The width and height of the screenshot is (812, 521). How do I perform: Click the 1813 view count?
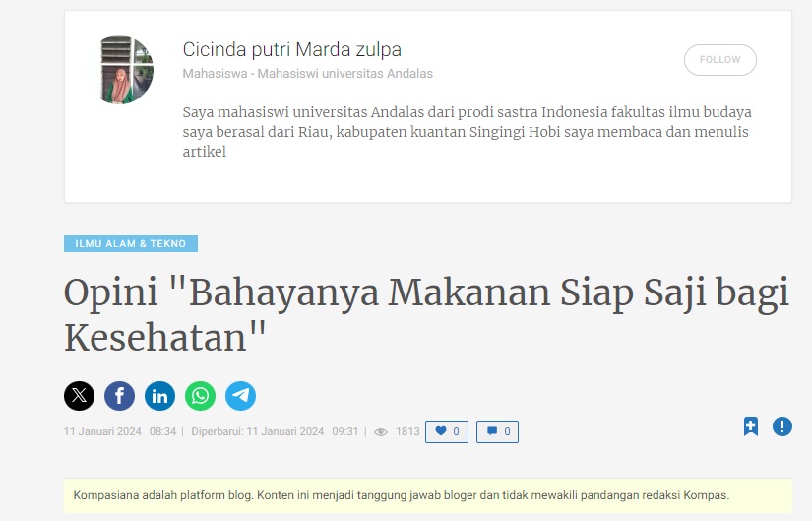[x=407, y=431]
